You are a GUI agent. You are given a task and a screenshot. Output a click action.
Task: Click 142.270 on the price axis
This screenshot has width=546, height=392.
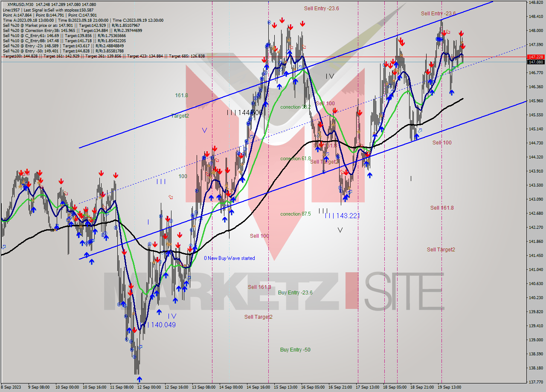point(535,228)
